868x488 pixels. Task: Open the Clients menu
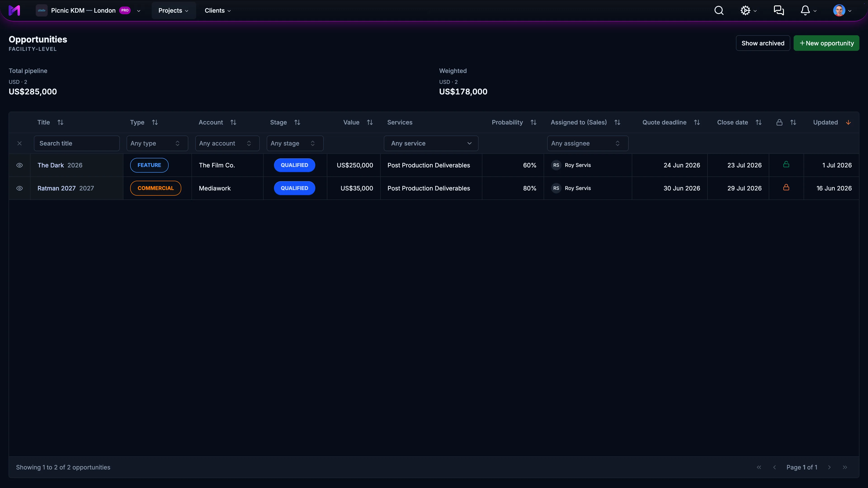(218, 10)
